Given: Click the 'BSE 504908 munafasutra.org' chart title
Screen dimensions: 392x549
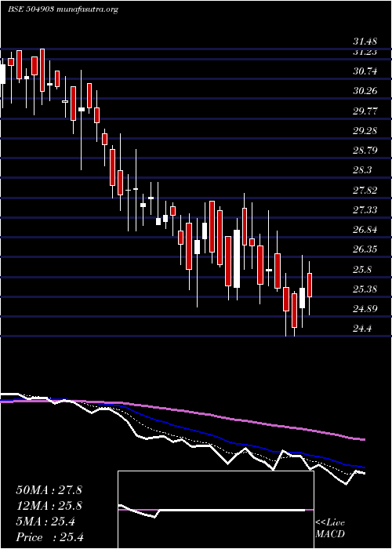Looking at the screenshot, I should (63, 9).
